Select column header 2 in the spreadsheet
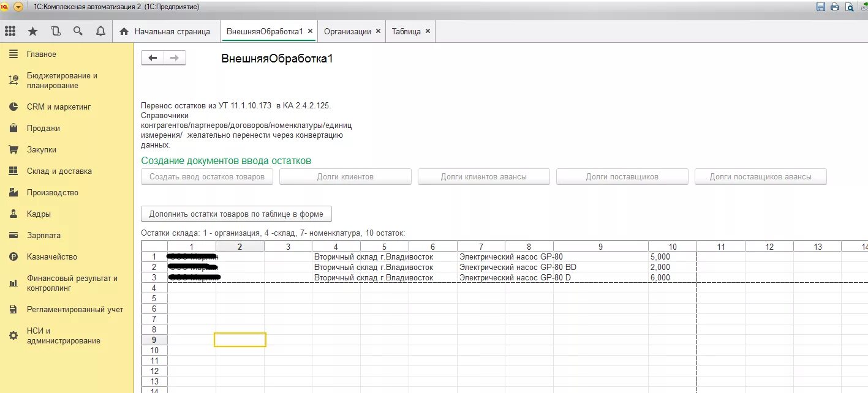The image size is (868, 393). (x=240, y=247)
